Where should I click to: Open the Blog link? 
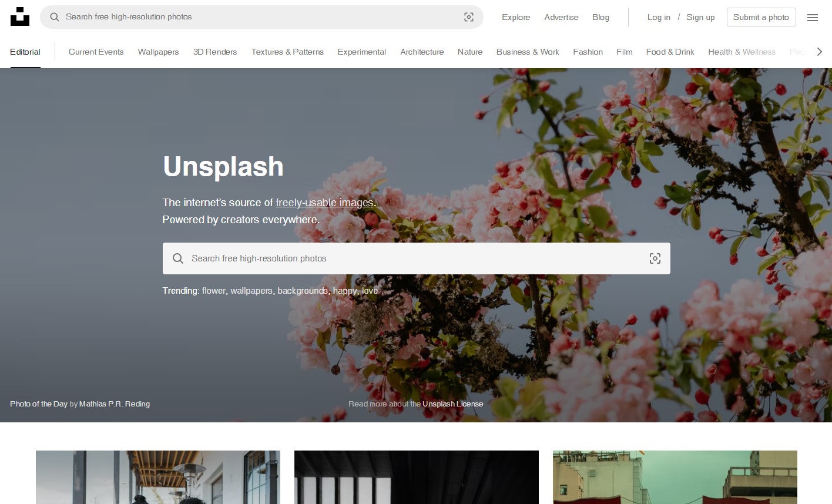600,17
